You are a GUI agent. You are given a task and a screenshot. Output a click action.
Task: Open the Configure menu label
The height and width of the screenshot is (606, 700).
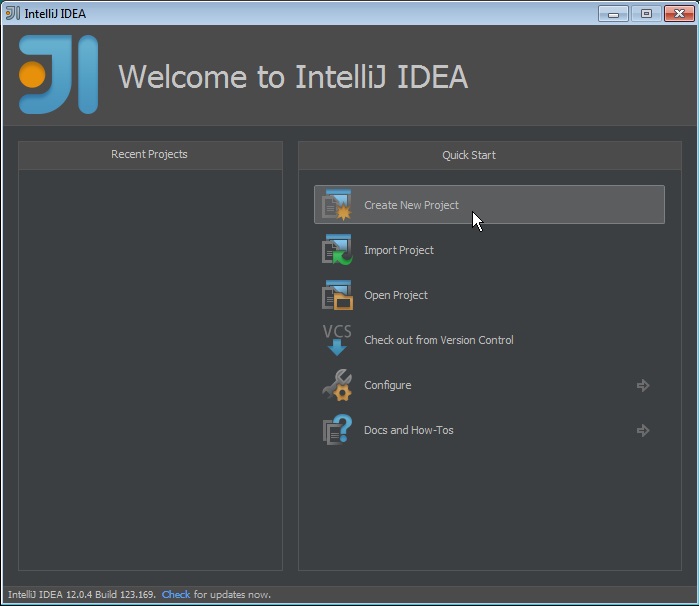click(388, 385)
